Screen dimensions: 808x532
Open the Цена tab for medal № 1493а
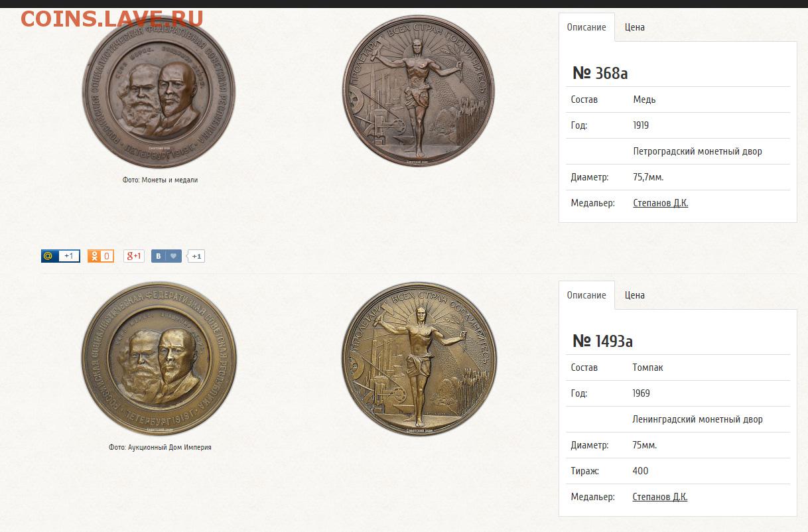pos(635,295)
